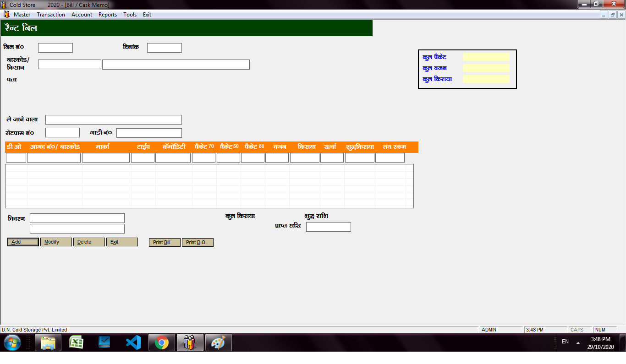Open Visual Studio Code from taskbar

[133, 342]
